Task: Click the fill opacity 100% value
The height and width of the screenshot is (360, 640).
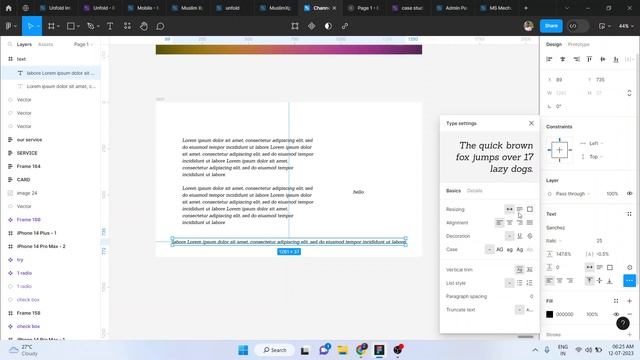Action: (592, 314)
